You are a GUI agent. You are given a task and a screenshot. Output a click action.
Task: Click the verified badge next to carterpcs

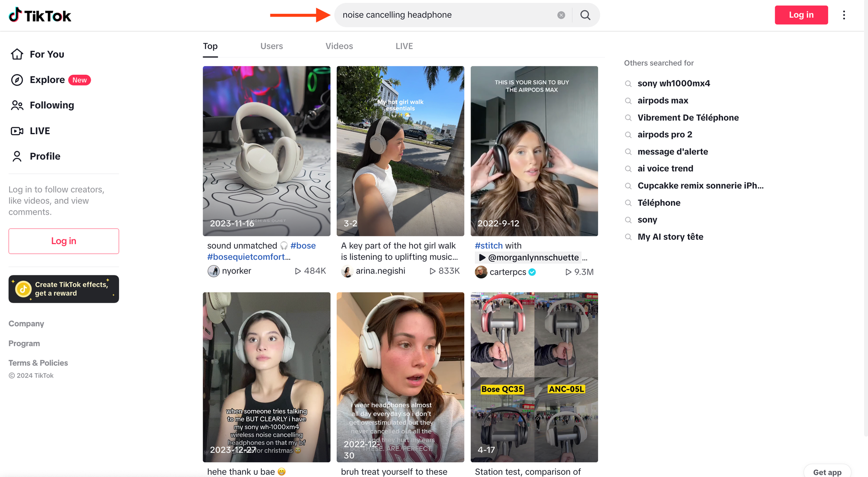pyautogui.click(x=532, y=272)
